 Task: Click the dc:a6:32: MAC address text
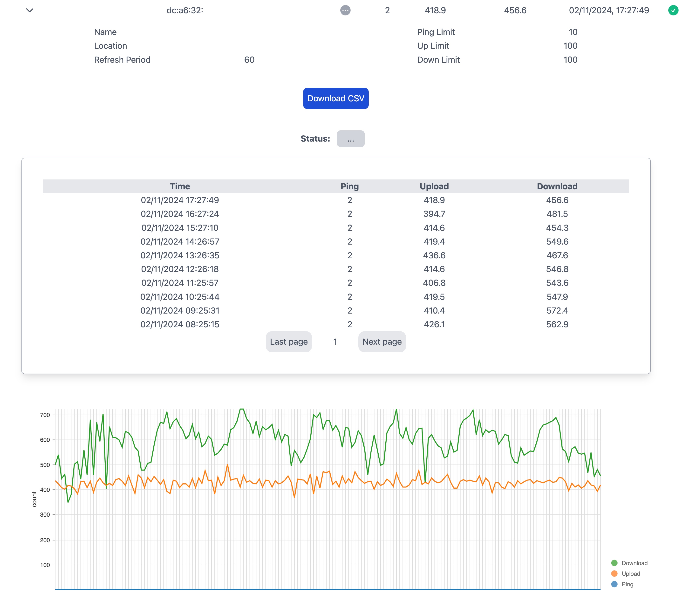point(185,11)
